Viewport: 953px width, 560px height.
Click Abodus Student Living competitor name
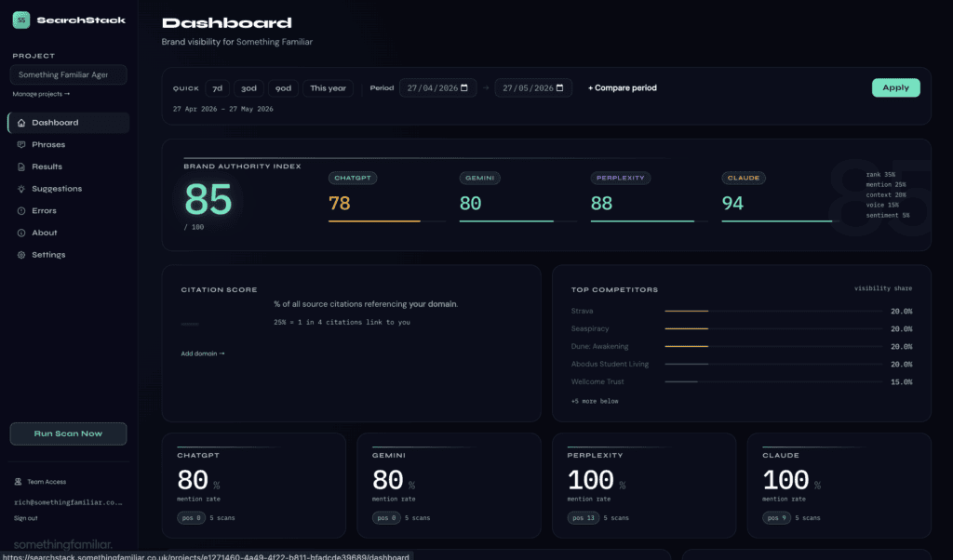click(x=610, y=364)
